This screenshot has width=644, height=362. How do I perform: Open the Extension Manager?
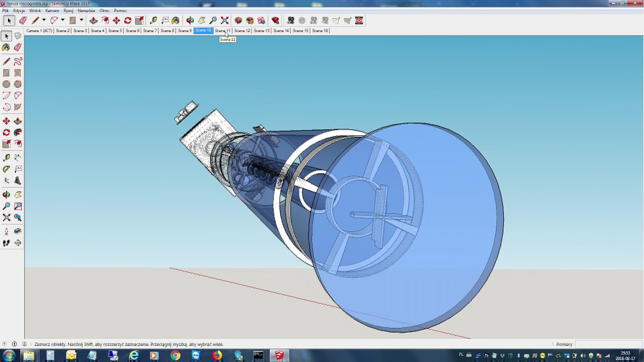(x=275, y=21)
